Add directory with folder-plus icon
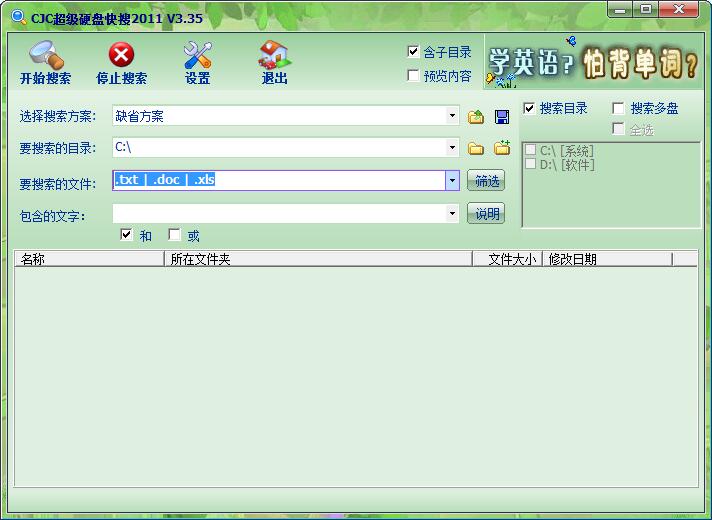Screen dimensions: 712x520 point(502,148)
